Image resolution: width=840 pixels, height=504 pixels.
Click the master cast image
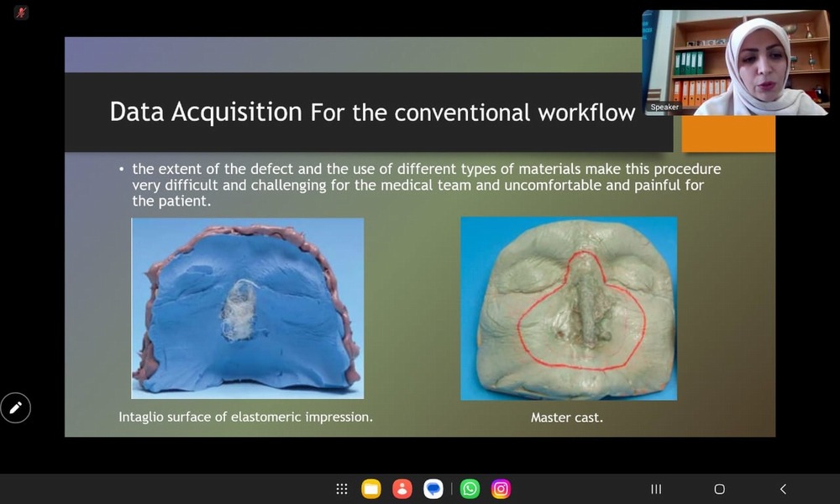point(569,308)
